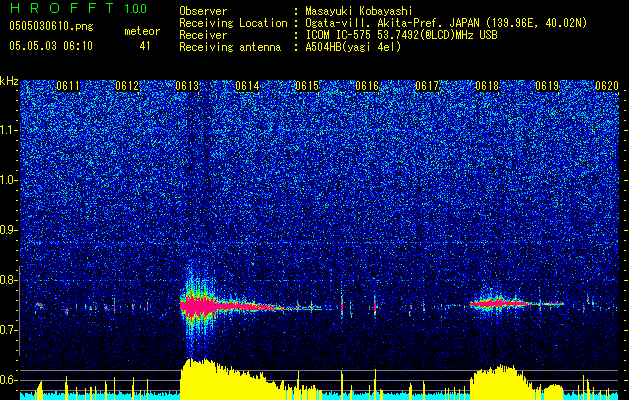
Task: Select the 1.0 kHz axis label
Action: coord(9,180)
